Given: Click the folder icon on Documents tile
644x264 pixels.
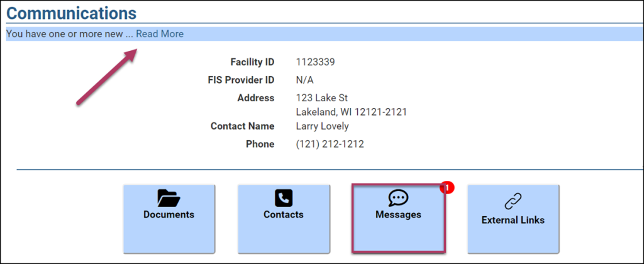Looking at the screenshot, I should [x=169, y=199].
